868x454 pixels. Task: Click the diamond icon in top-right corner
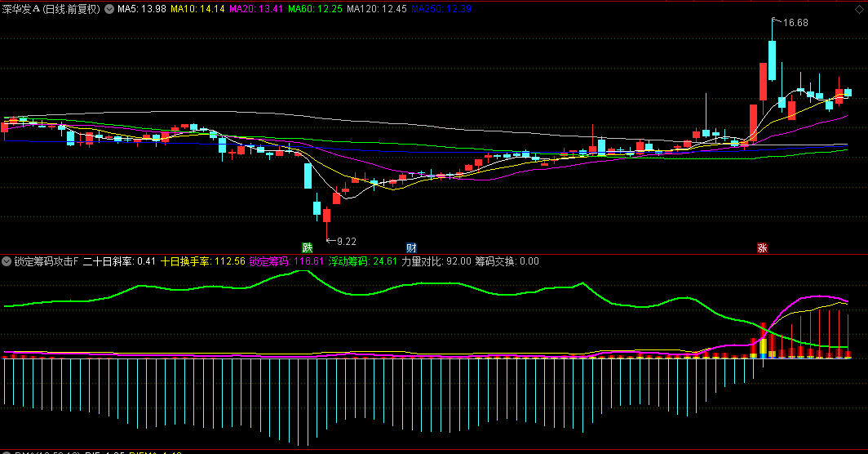(858, 10)
